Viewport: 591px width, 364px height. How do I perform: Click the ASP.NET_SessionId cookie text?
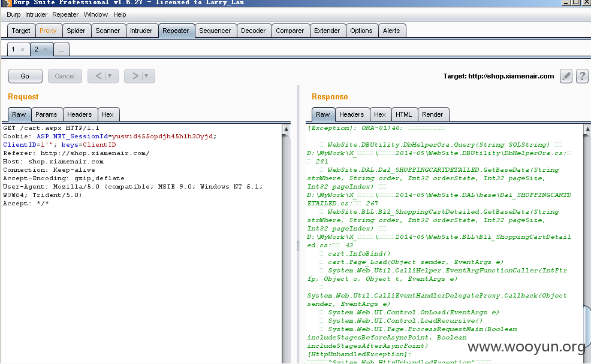click(x=72, y=136)
